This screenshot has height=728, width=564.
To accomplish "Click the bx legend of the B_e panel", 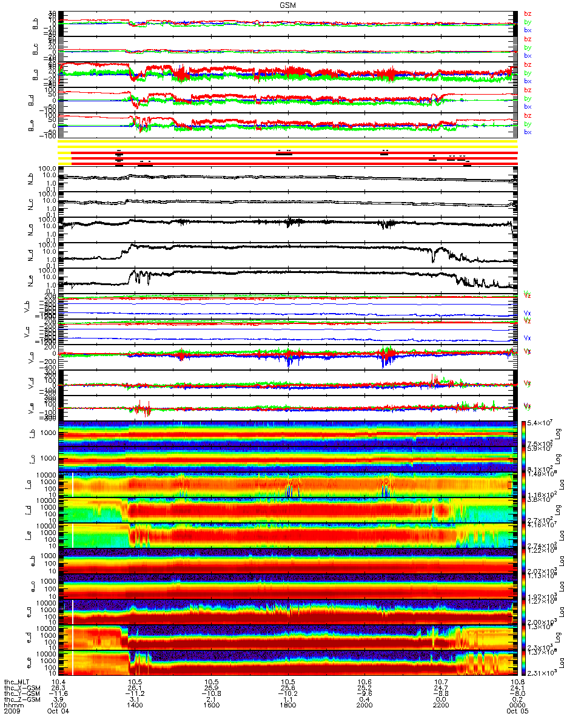I will [x=528, y=132].
